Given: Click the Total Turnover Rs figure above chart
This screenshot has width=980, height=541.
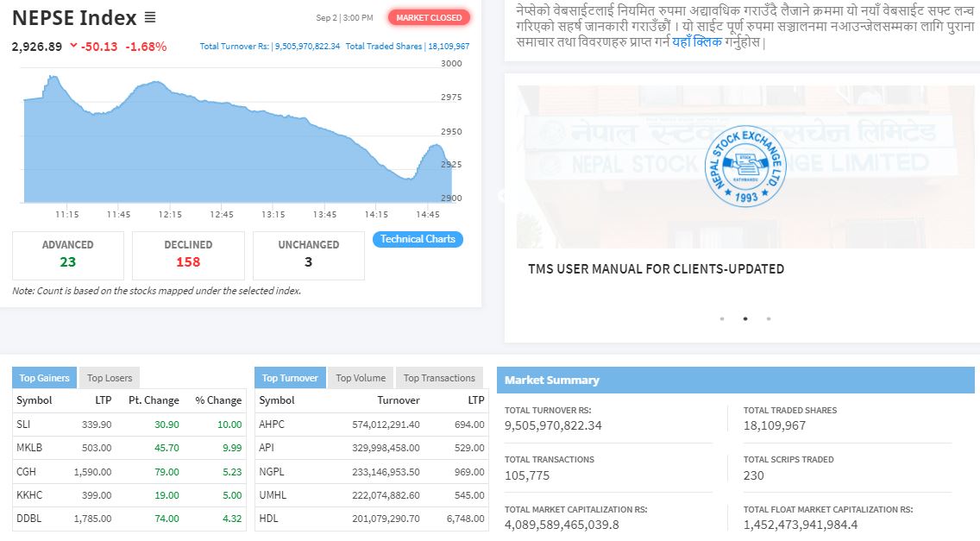Looking at the screenshot, I should click(270, 47).
